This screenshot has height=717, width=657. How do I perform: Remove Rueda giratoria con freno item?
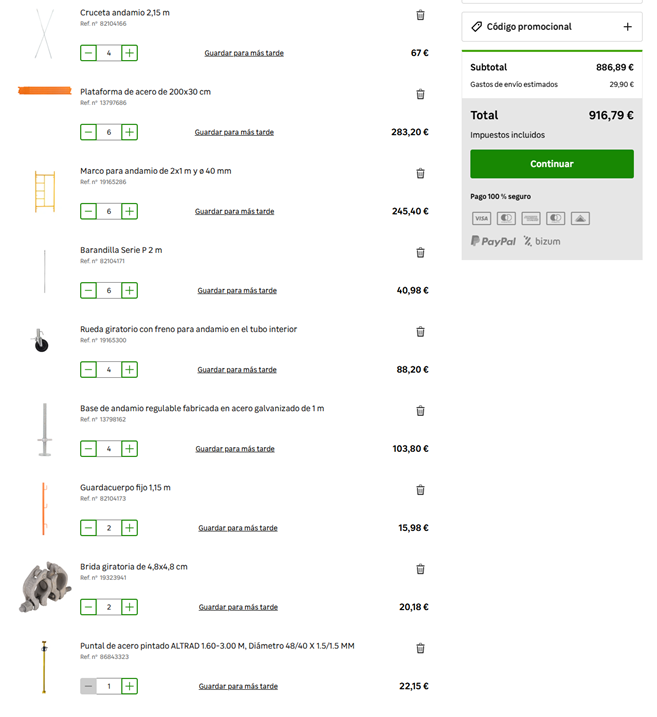(420, 331)
